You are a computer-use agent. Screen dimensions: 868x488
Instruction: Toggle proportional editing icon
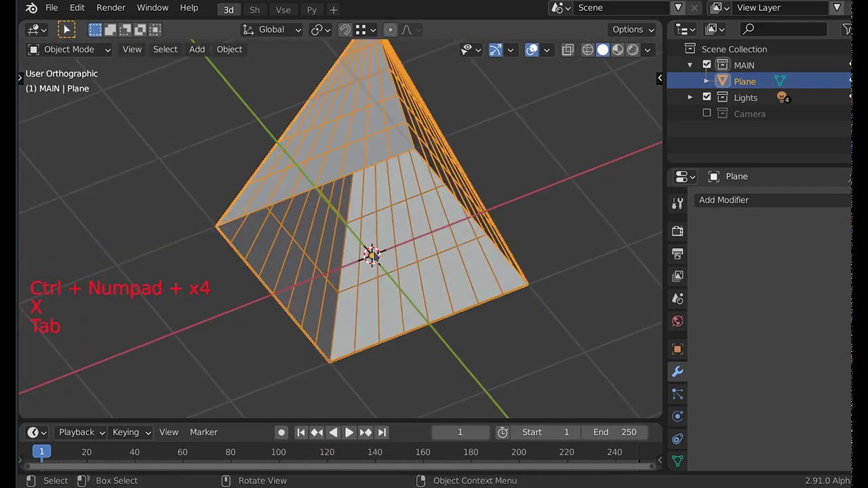point(390,30)
